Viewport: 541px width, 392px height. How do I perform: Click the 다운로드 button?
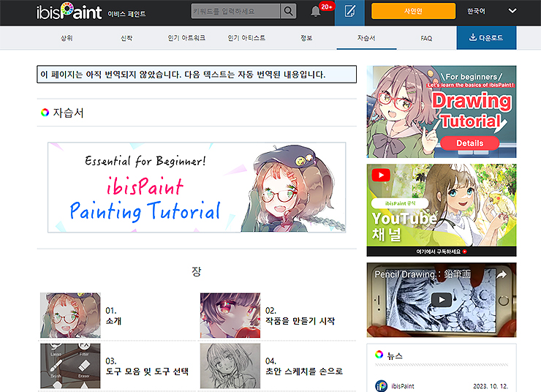(486, 37)
